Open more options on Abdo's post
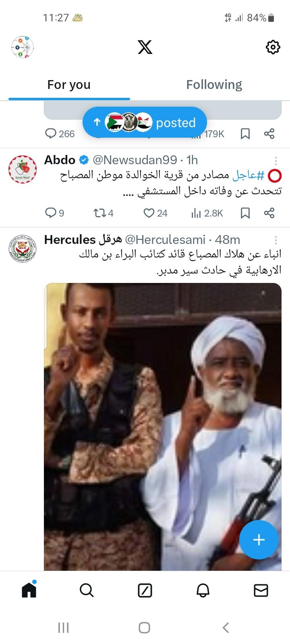290x644 pixels. (276, 161)
